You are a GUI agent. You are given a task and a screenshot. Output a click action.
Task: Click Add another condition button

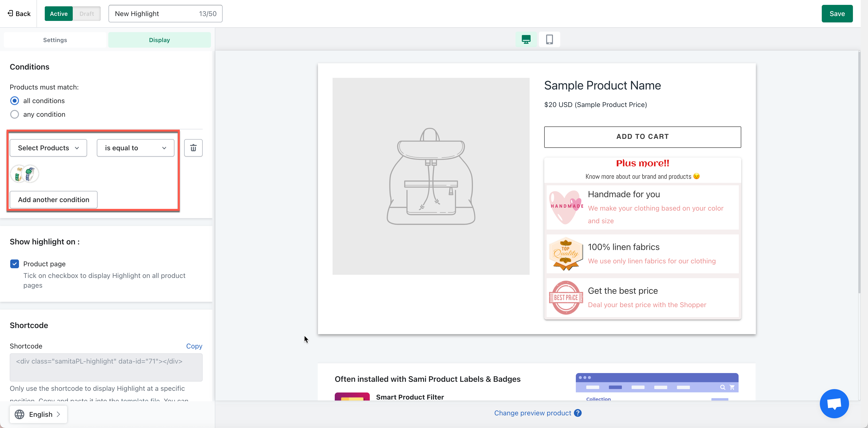(54, 200)
